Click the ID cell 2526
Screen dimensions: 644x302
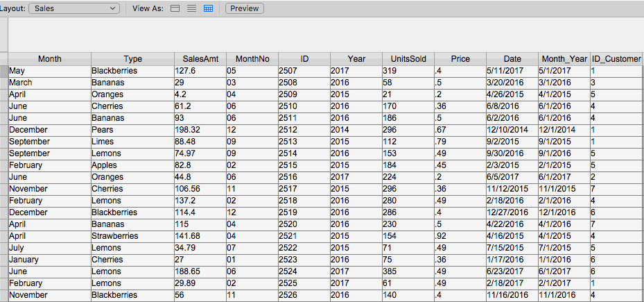[x=304, y=296]
